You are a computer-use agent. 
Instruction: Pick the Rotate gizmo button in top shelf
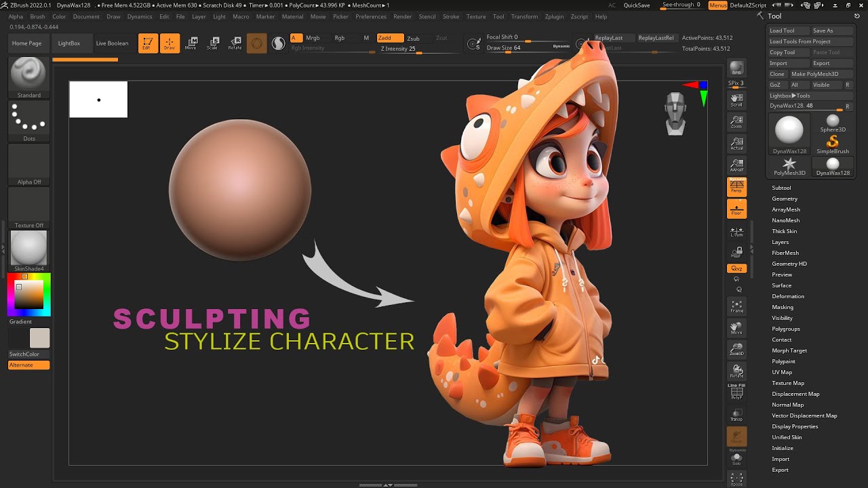click(235, 43)
